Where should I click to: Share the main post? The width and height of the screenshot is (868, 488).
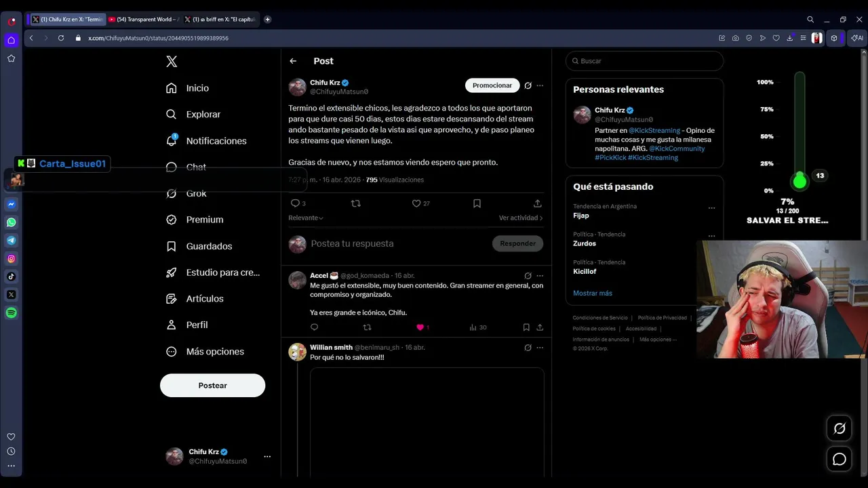click(x=538, y=203)
